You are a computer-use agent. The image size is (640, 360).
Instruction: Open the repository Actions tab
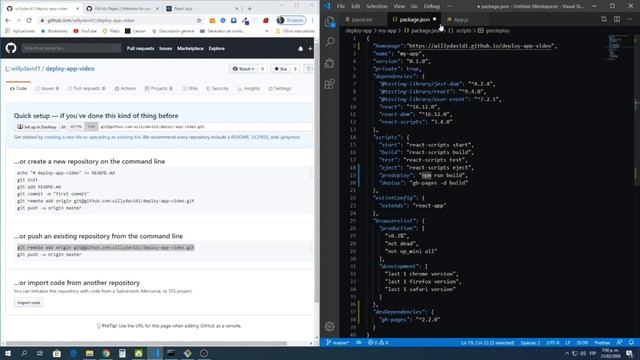pos(125,89)
